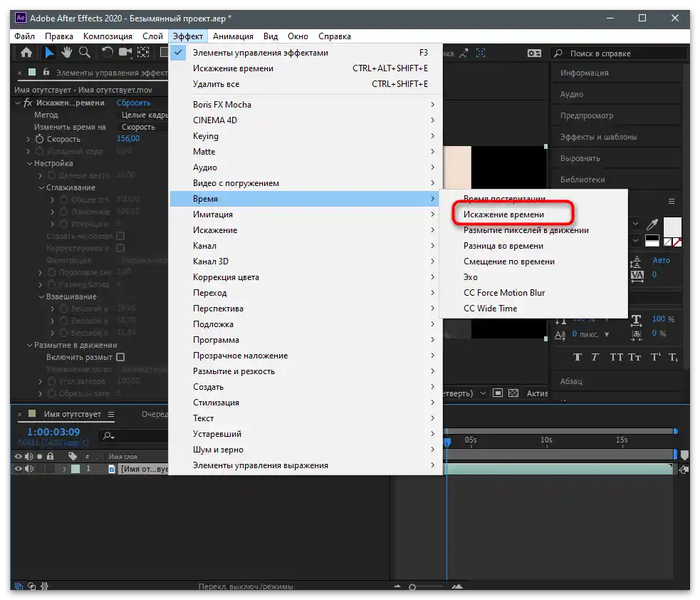Click the region of interest icon in viewer

coord(497,393)
